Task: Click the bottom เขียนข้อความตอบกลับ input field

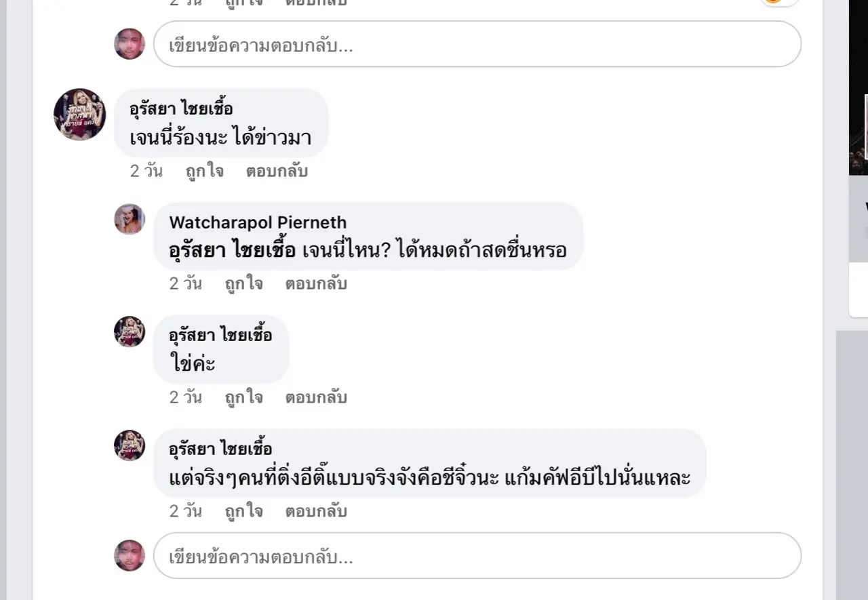Action: click(x=477, y=555)
